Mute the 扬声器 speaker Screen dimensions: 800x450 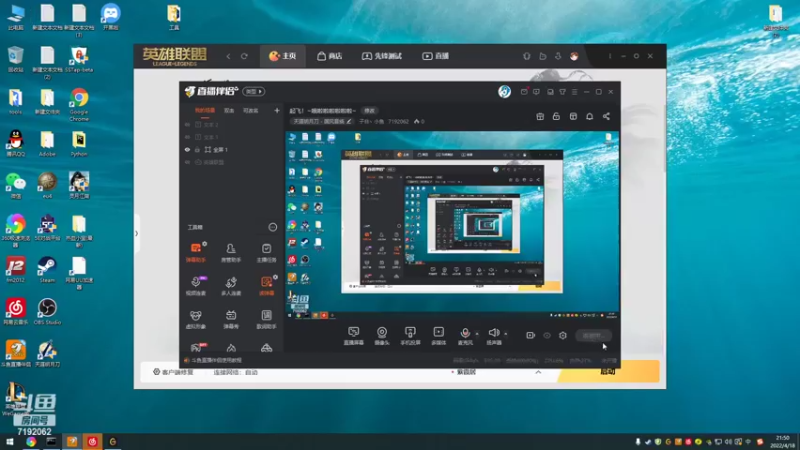coord(493,336)
